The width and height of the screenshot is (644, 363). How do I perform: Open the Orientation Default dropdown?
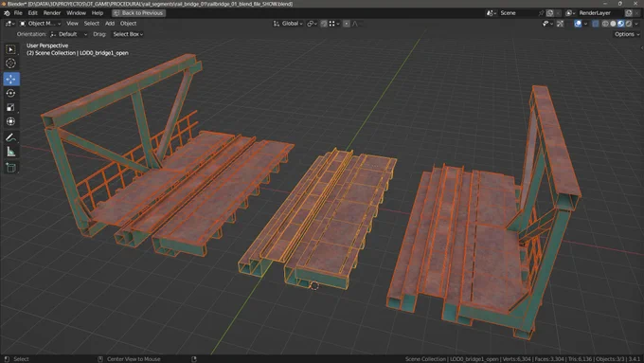click(68, 34)
